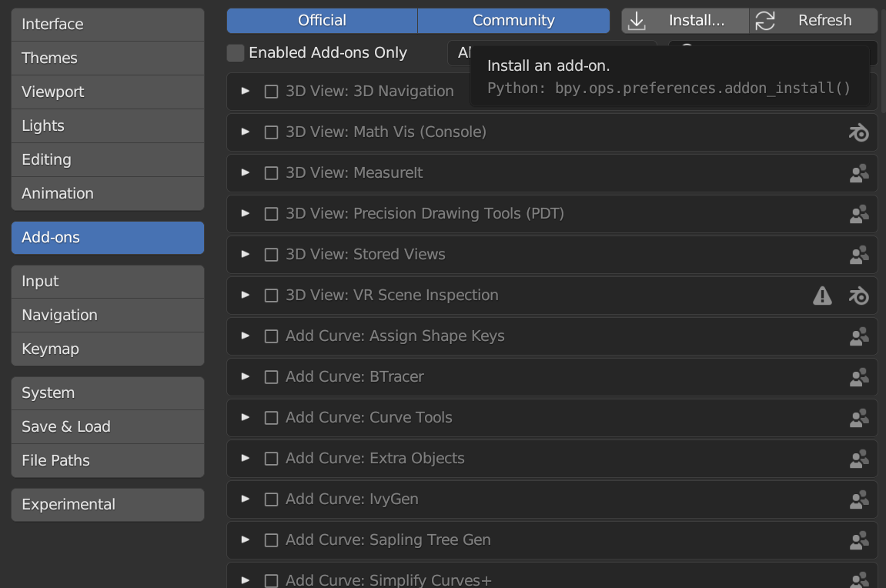
Task: Click the Blender logo on VR Scene Inspection row
Action: pyautogui.click(x=858, y=296)
